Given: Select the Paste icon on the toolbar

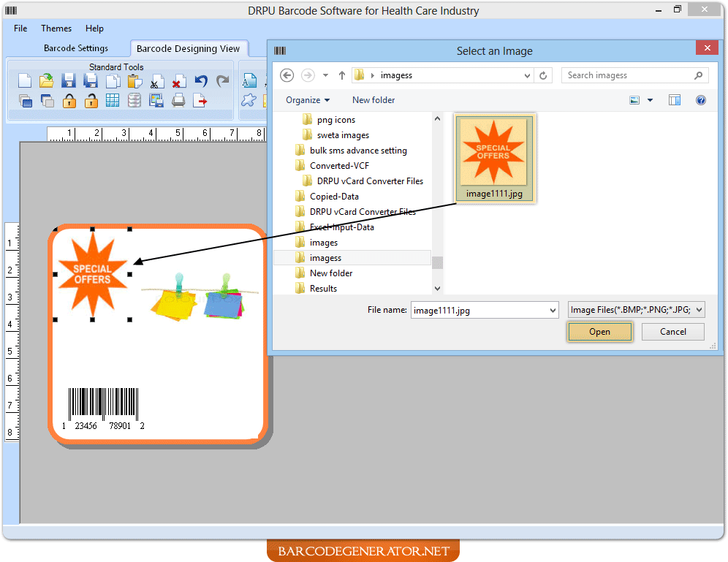Looking at the screenshot, I should 135,81.
